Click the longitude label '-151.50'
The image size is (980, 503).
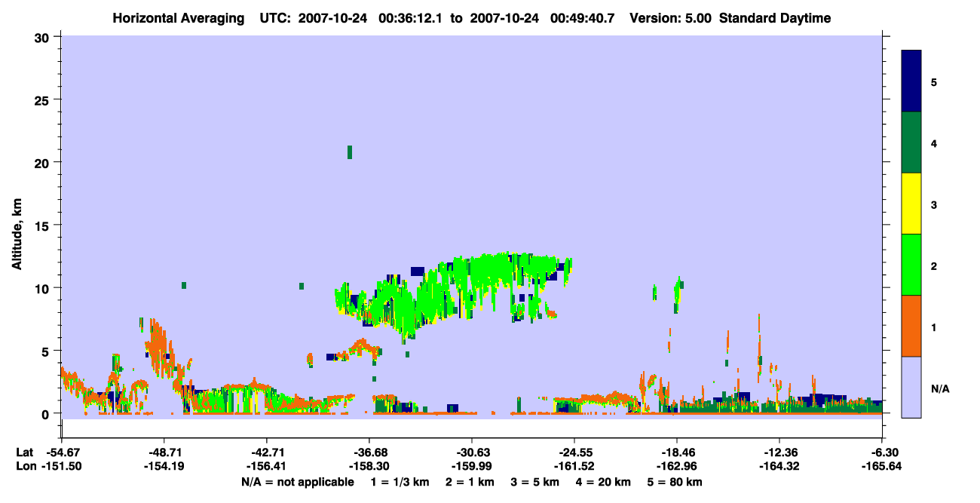pyautogui.click(x=62, y=466)
